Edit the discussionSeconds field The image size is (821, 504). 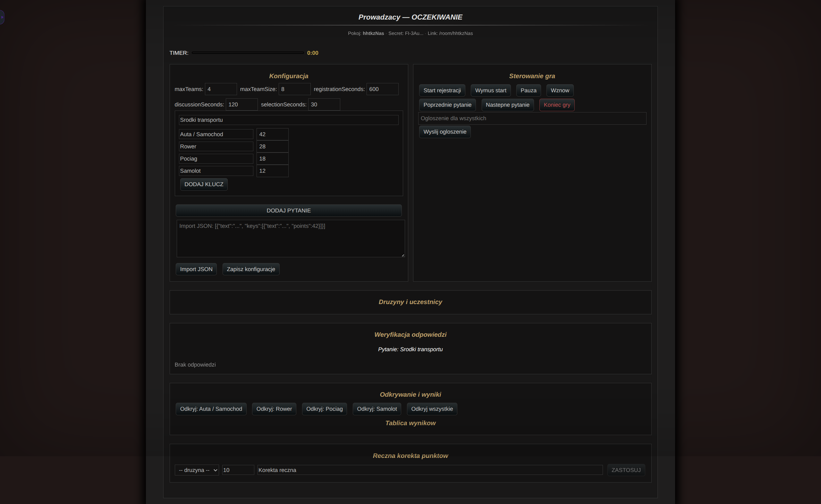[x=241, y=104]
